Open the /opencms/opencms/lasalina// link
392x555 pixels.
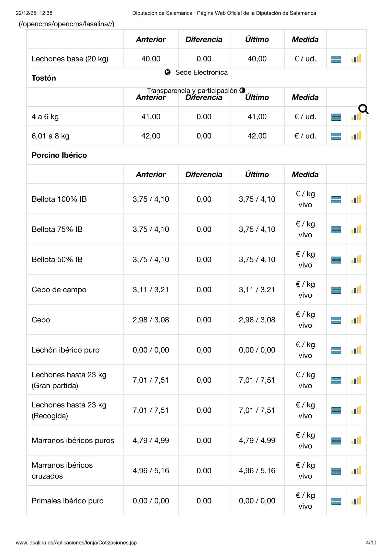coord(66,24)
